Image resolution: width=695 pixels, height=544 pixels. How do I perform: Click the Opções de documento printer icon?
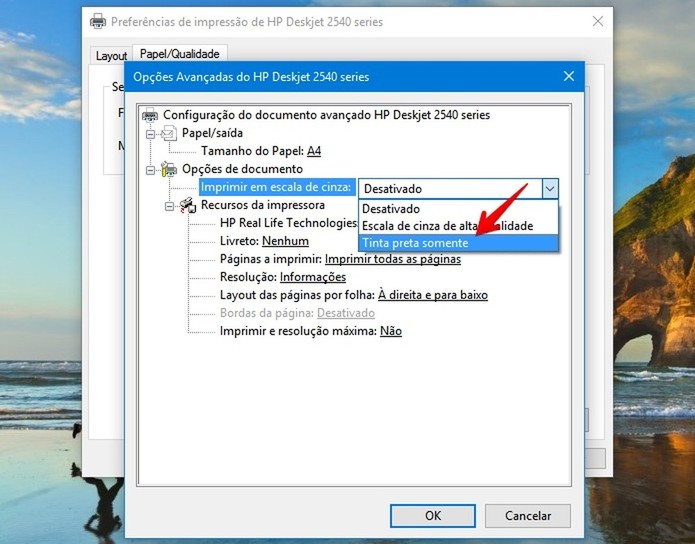tap(169, 169)
